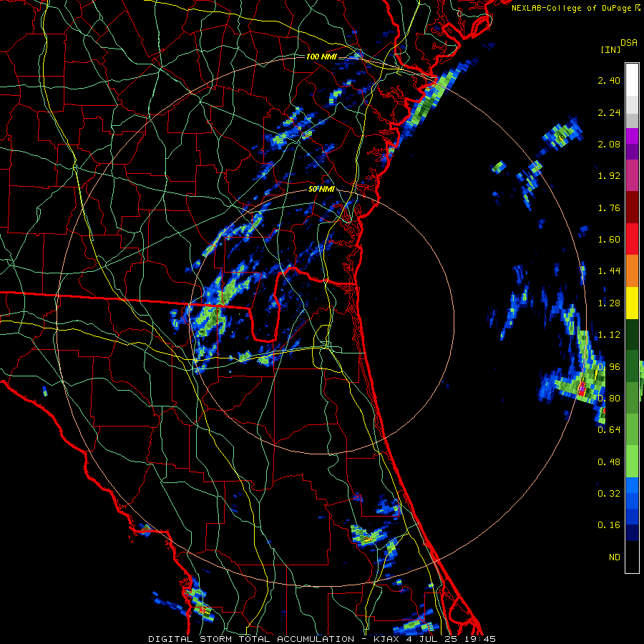Click the ND no-data legend label

[x=615, y=557]
